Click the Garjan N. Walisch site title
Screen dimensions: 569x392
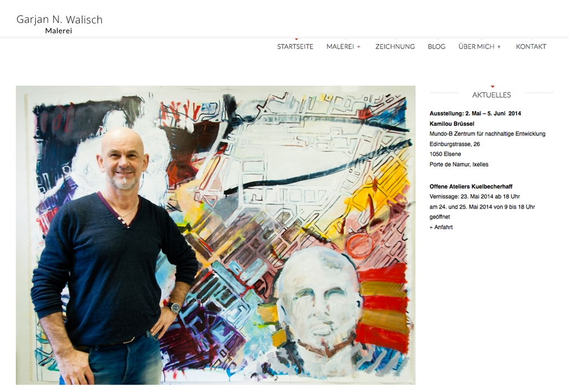click(x=59, y=20)
